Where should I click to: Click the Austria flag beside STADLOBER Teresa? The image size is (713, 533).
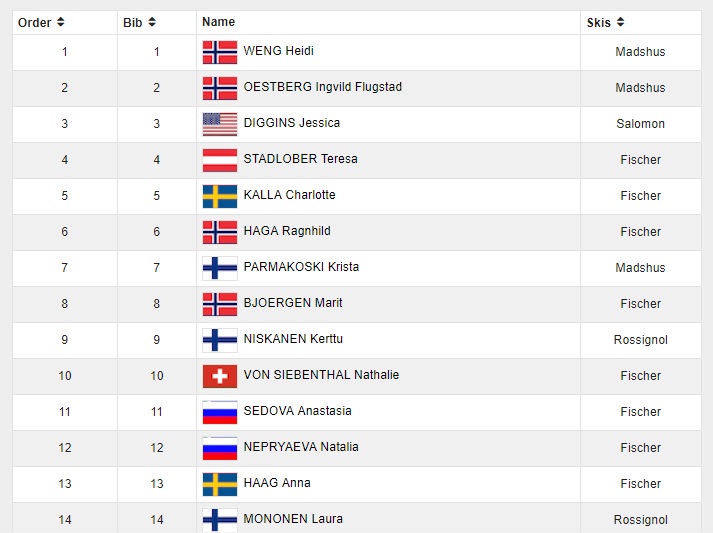coord(220,160)
